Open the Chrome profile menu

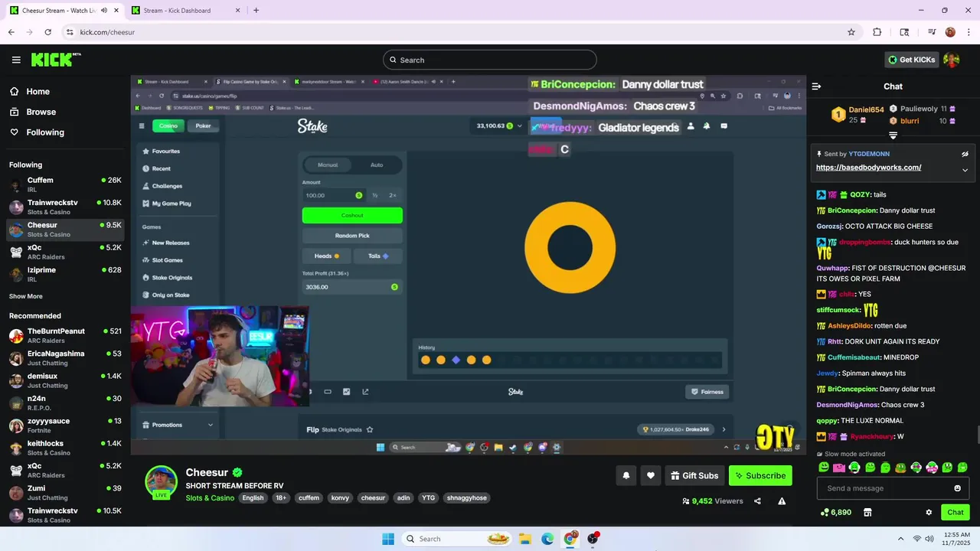click(950, 32)
